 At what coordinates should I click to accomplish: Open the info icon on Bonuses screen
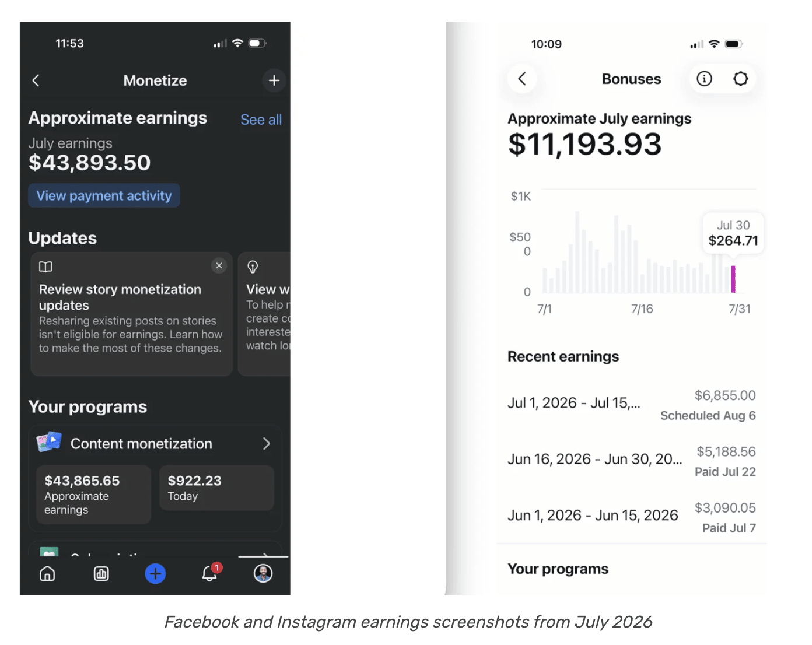[704, 79]
